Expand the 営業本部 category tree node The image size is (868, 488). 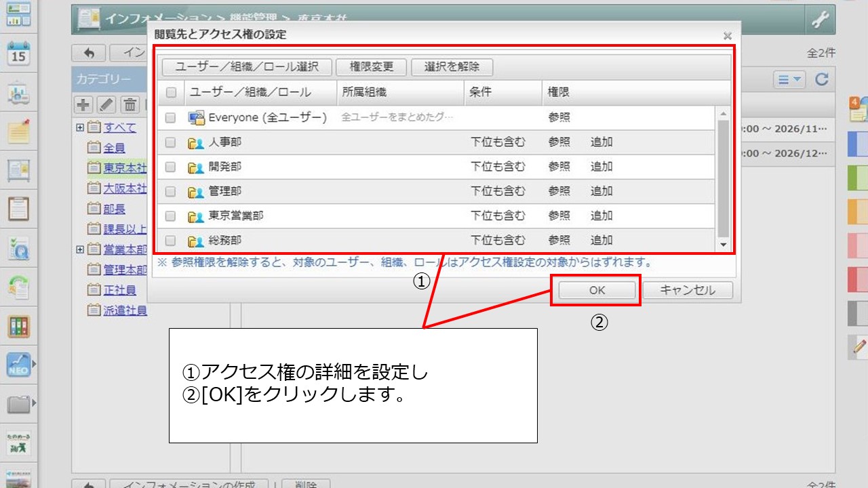pos(80,249)
